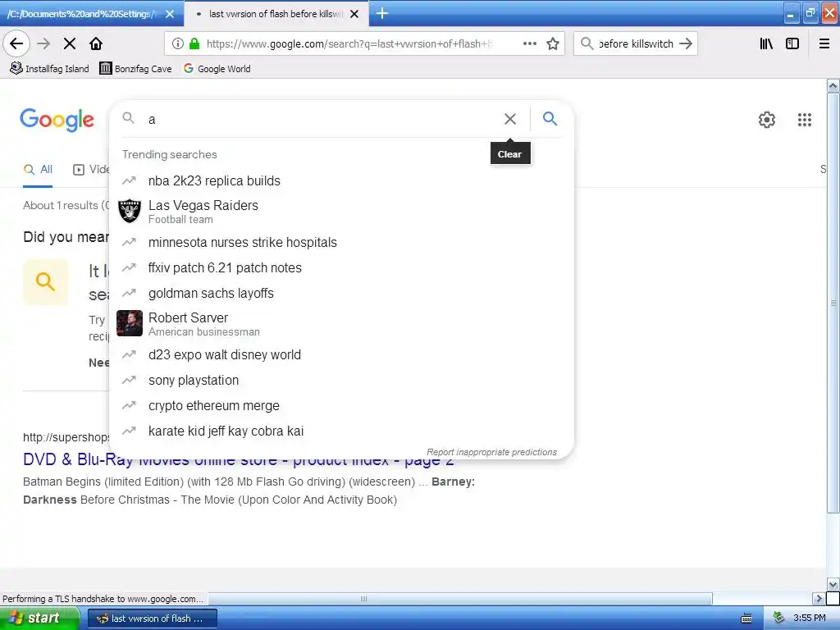Click 'Report inappropriate predictions' link
The height and width of the screenshot is (630, 840).
491,452
